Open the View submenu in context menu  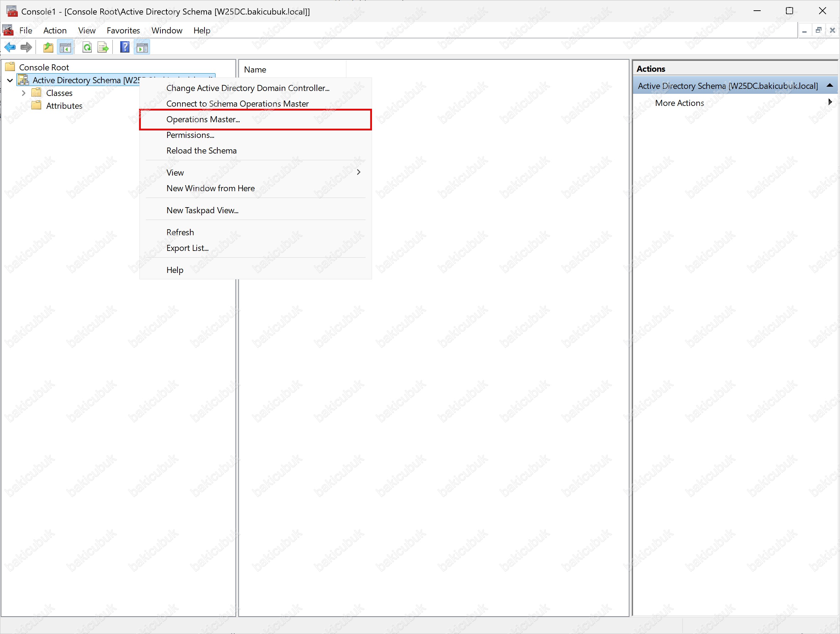(x=255, y=173)
